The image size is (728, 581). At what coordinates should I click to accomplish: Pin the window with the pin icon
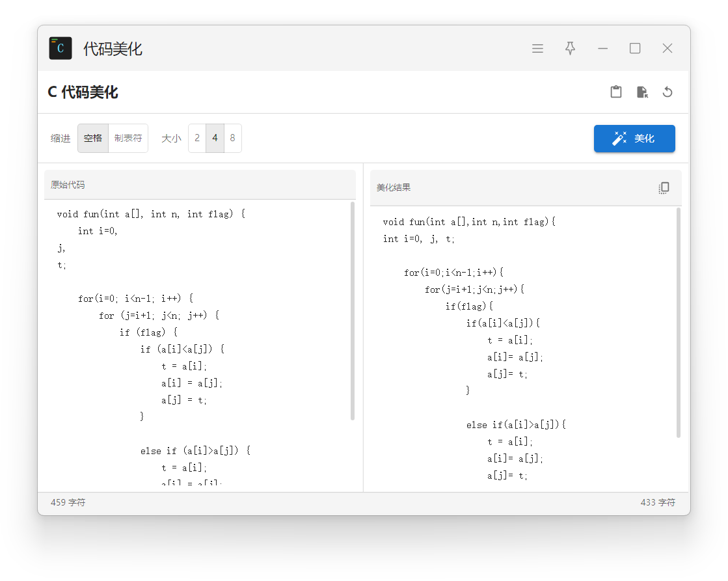(570, 49)
